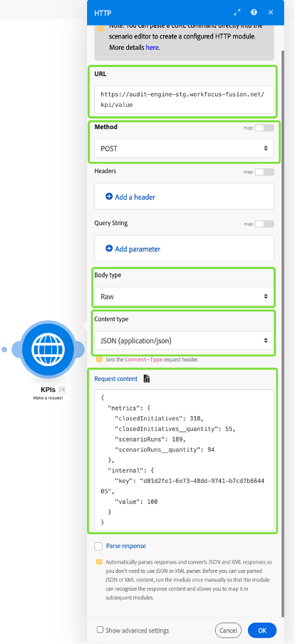Click the OK button

[x=262, y=630]
